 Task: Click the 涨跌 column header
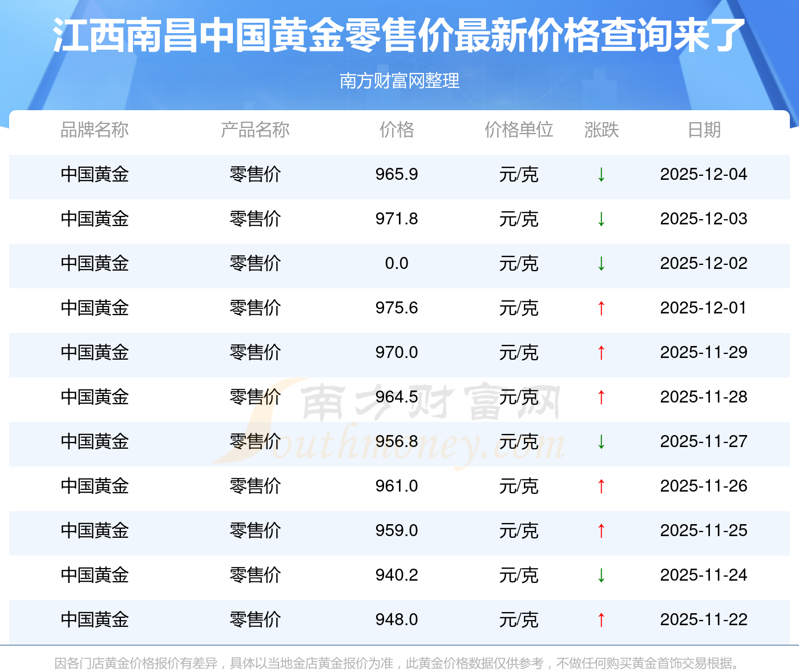(x=602, y=130)
